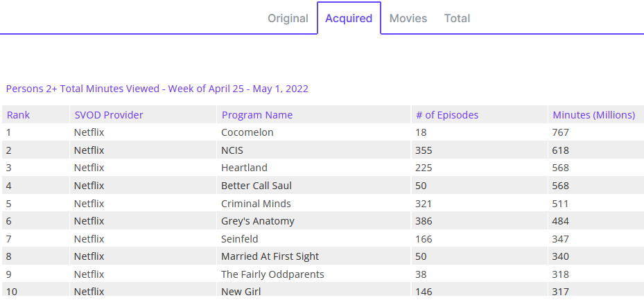Image resolution: width=644 pixels, height=300 pixels.
Task: Click the SVOD Provider column header
Action: pyautogui.click(x=109, y=115)
